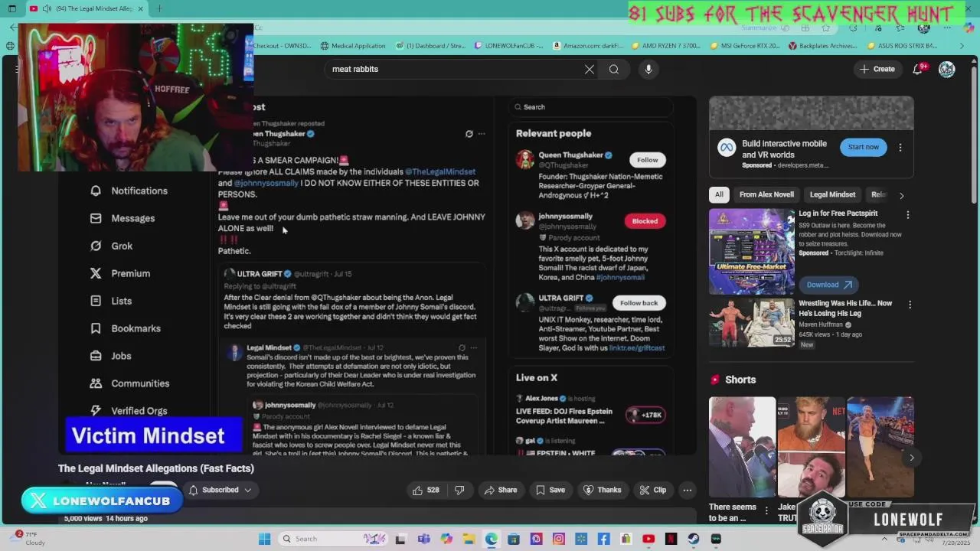Image resolution: width=980 pixels, height=551 pixels.
Task: Open Verified Orgs in X sidebar
Action: (129, 411)
